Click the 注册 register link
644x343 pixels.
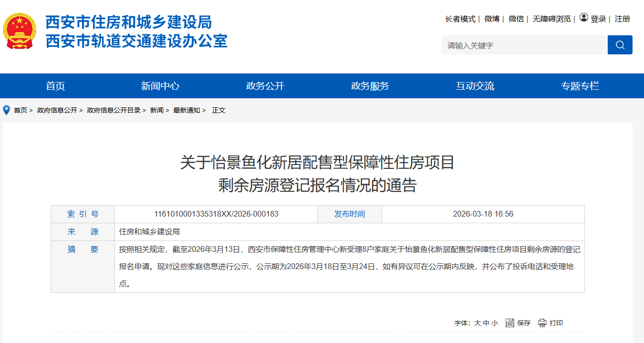[623, 19]
